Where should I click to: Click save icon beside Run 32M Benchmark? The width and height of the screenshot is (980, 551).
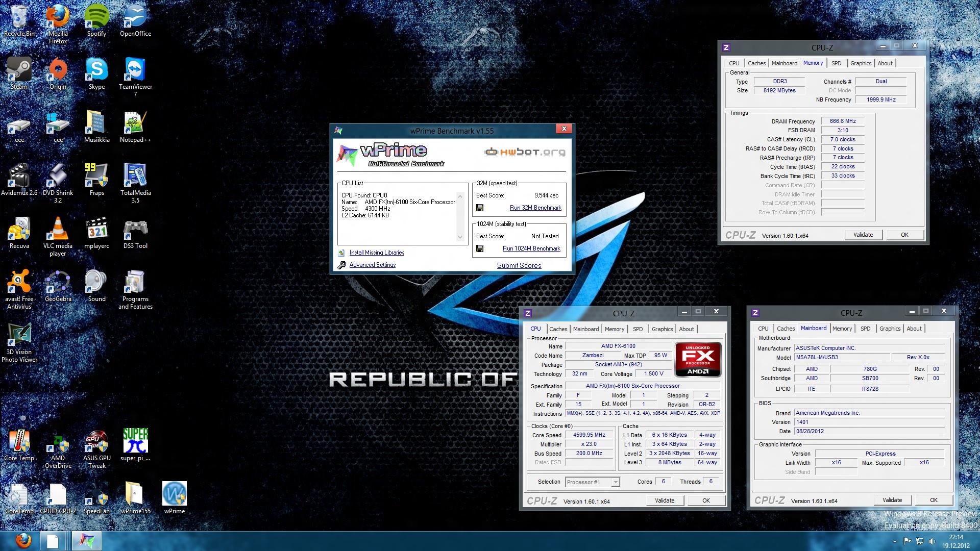[x=480, y=208]
